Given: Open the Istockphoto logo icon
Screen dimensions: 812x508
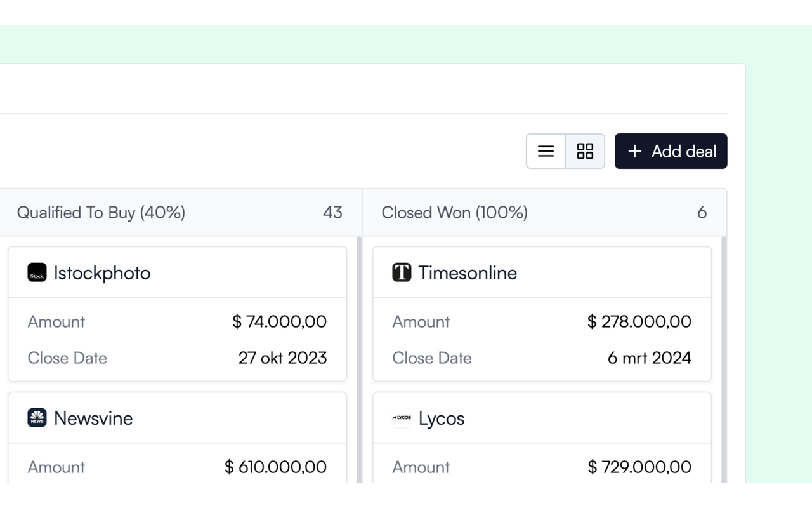Looking at the screenshot, I should (37, 272).
